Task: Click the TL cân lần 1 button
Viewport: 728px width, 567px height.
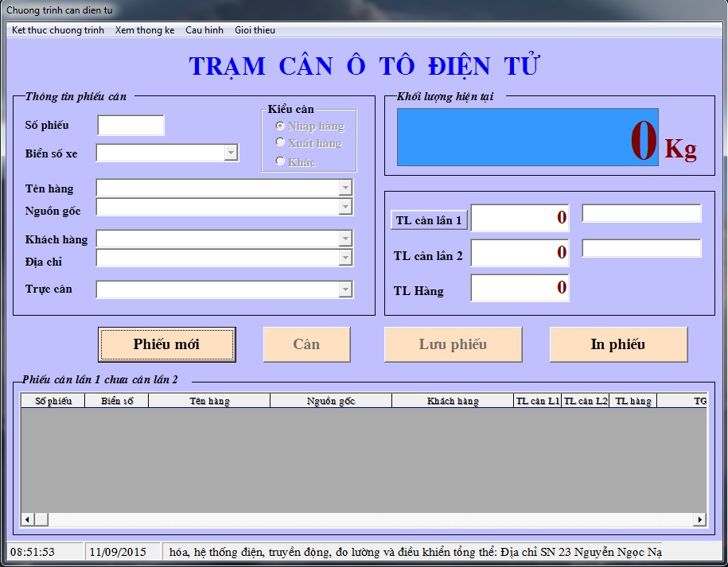Action: click(429, 220)
